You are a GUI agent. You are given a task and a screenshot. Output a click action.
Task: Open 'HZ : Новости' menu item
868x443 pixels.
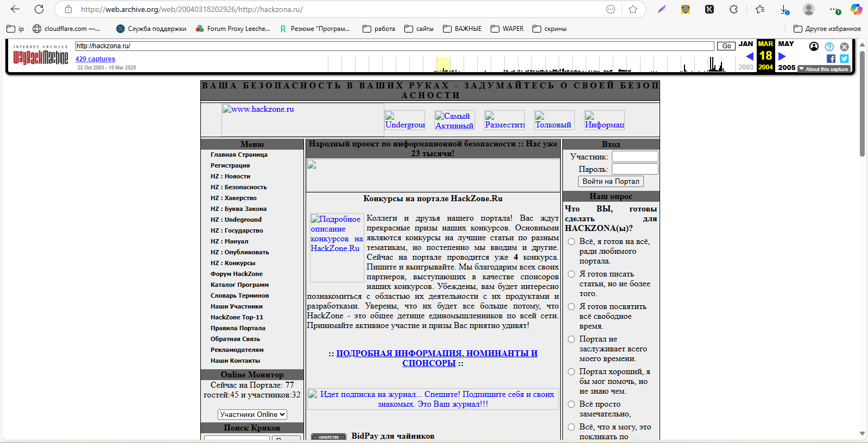click(x=231, y=176)
